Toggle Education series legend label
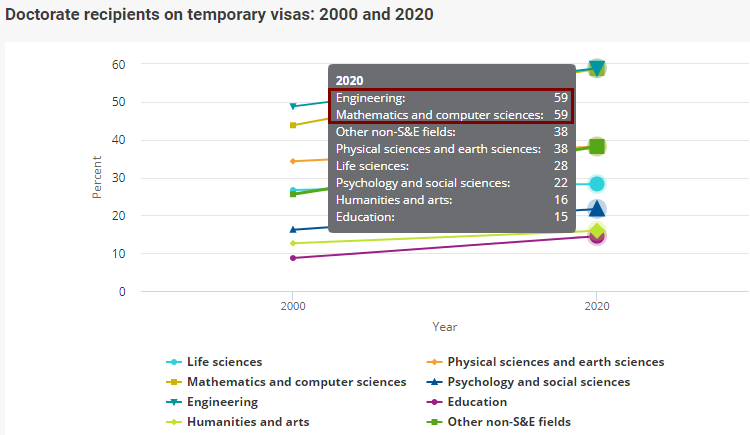The width and height of the screenshot is (750, 435). 477,402
